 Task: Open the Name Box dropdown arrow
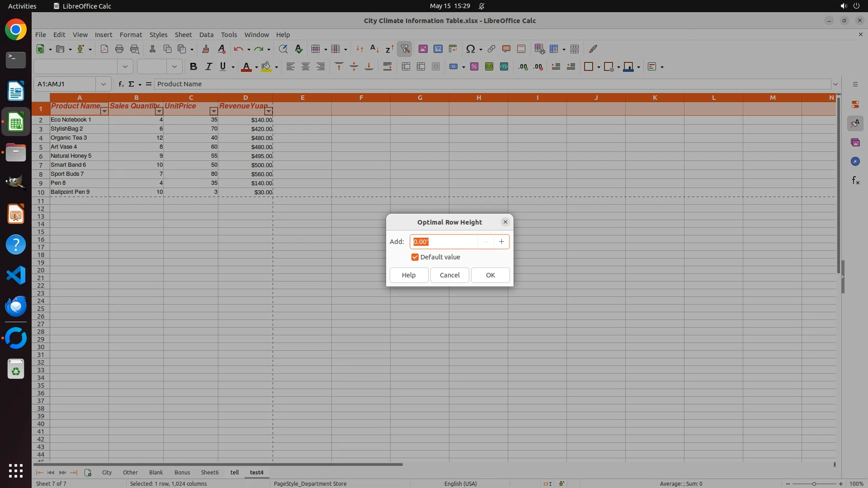[x=104, y=84]
